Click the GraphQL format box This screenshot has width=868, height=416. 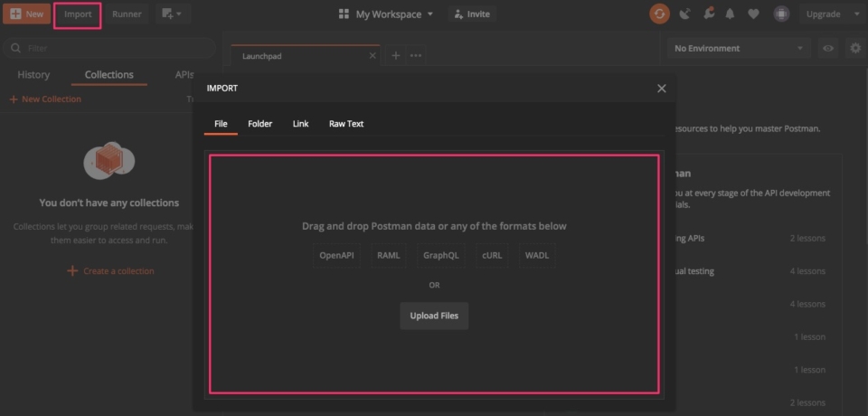tap(441, 256)
